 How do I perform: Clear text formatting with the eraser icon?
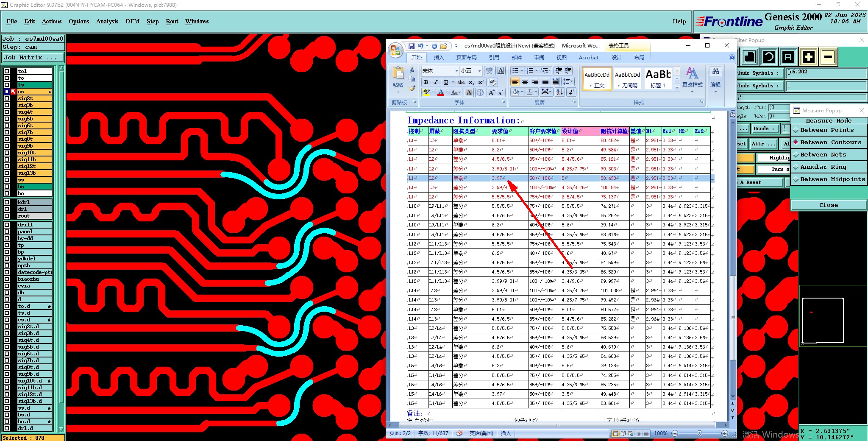point(492,82)
